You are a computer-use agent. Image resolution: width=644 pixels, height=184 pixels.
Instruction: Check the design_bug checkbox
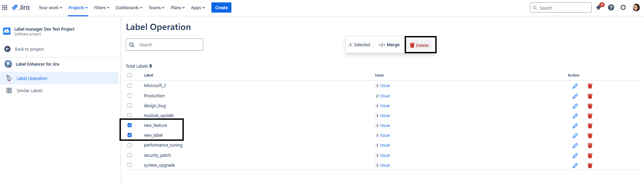(x=130, y=105)
